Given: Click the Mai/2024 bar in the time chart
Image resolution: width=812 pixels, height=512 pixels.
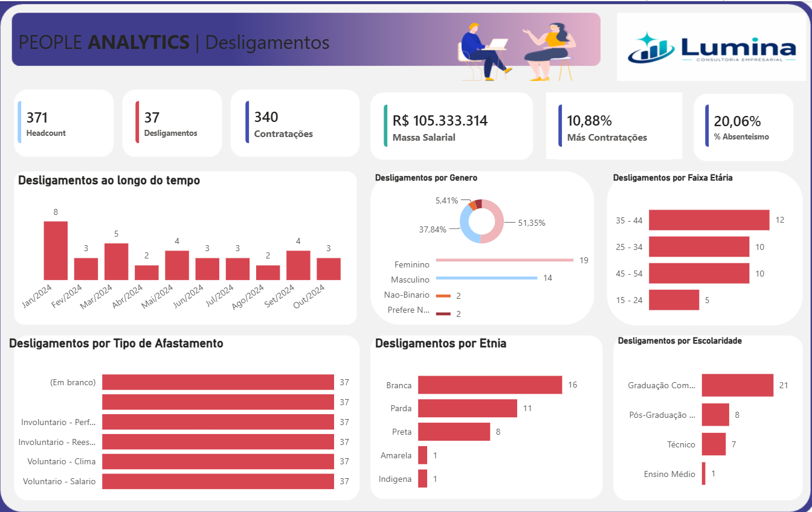Looking at the screenshot, I should click(x=177, y=266).
